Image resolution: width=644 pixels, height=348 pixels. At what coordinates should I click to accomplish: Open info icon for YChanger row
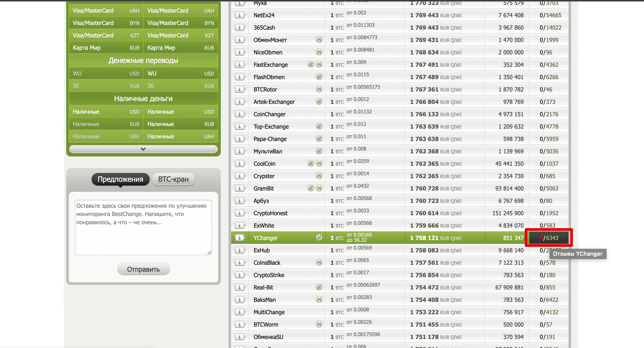coord(240,238)
